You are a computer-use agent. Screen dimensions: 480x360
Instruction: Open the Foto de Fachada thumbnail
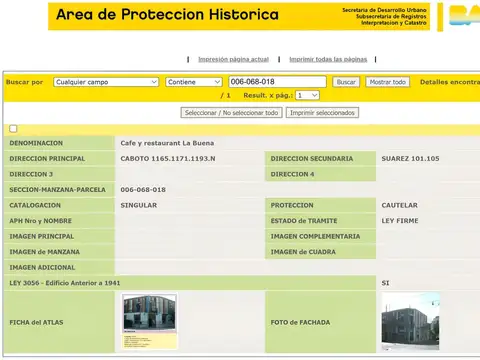click(410, 322)
